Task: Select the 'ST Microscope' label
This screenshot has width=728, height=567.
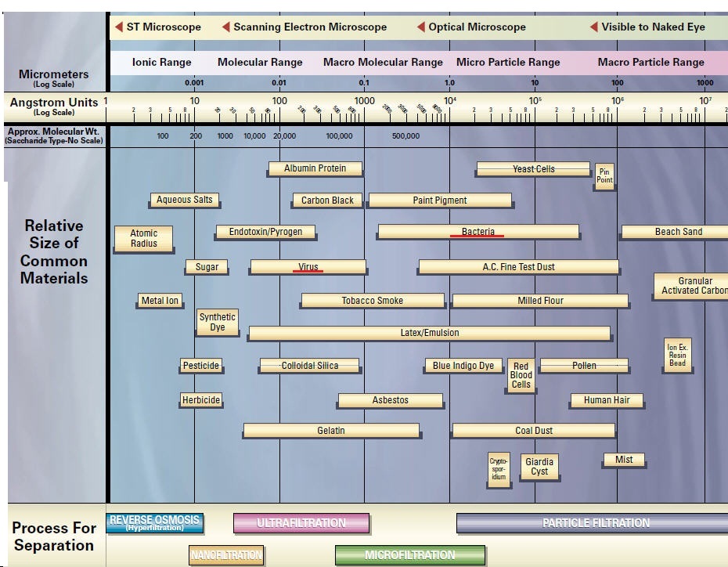Action: 164,27
